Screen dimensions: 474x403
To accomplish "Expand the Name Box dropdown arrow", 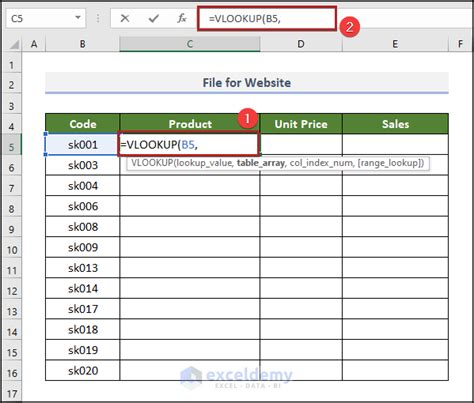I will pyautogui.click(x=78, y=17).
